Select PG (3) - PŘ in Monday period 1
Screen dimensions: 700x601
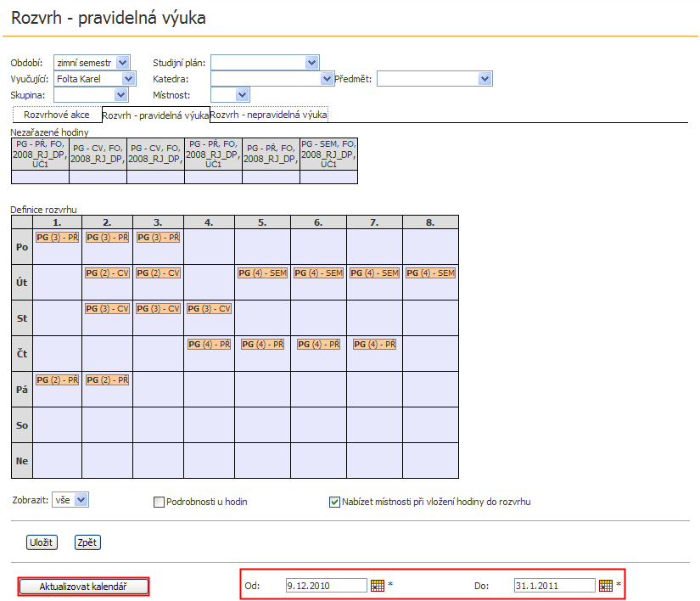[x=58, y=237]
